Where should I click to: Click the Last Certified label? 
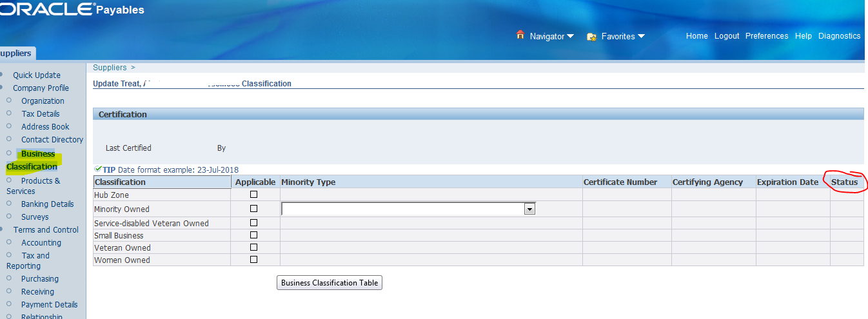tap(128, 148)
